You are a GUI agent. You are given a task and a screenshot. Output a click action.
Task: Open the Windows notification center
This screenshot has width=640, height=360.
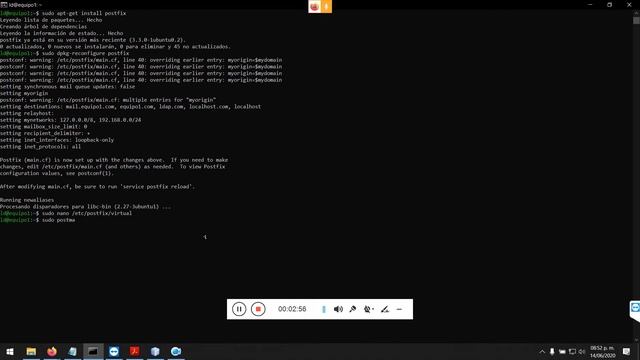(626, 352)
